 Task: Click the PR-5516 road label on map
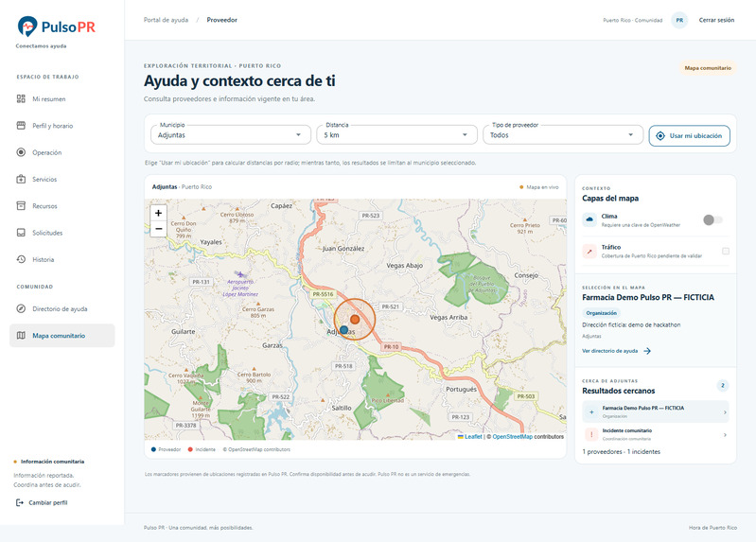point(323,293)
